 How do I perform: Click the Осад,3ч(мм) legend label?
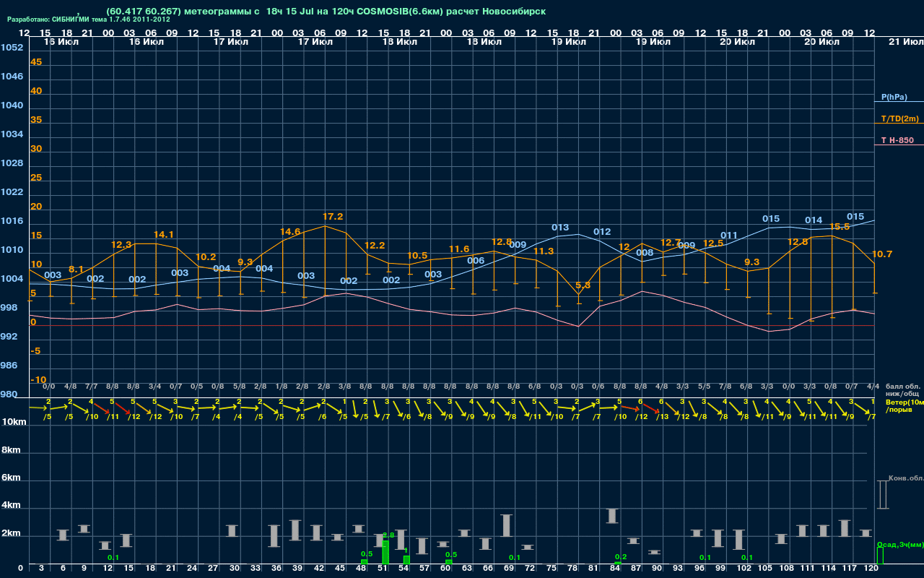click(900, 544)
